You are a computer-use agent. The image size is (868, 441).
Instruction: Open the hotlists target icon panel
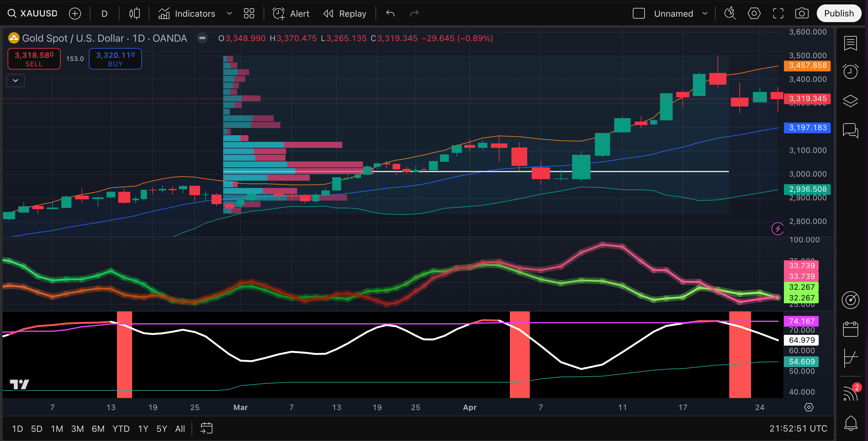click(851, 300)
